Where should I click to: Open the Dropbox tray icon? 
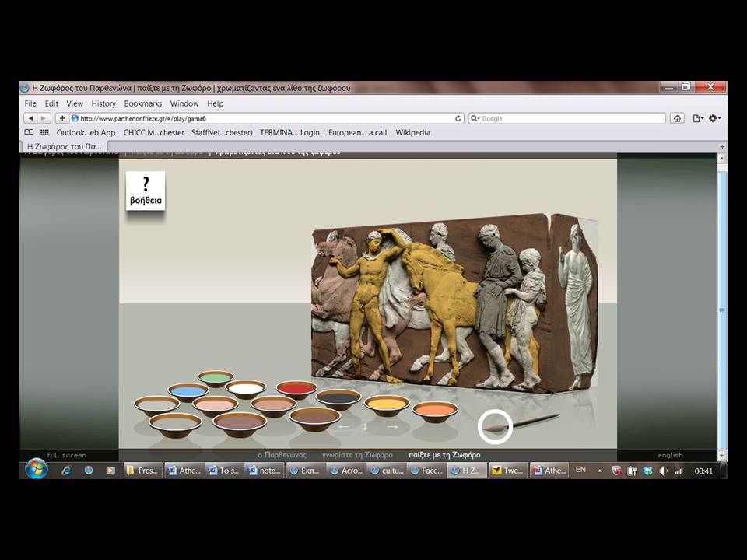(x=647, y=471)
